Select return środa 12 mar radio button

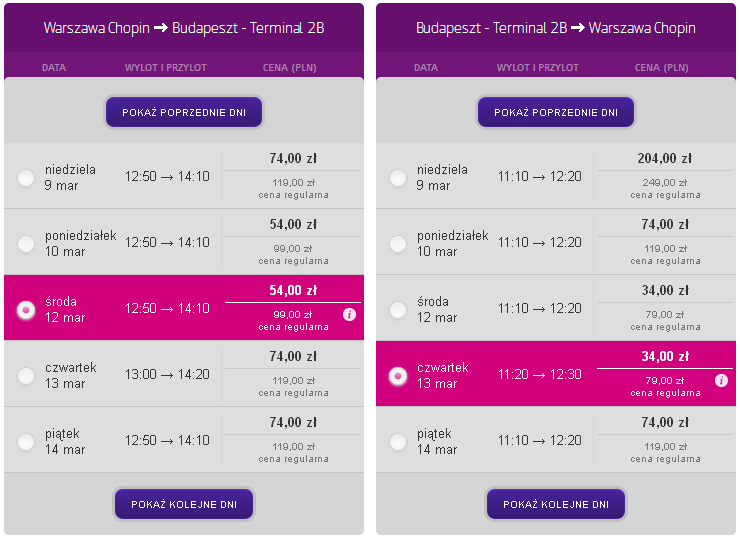(x=398, y=310)
